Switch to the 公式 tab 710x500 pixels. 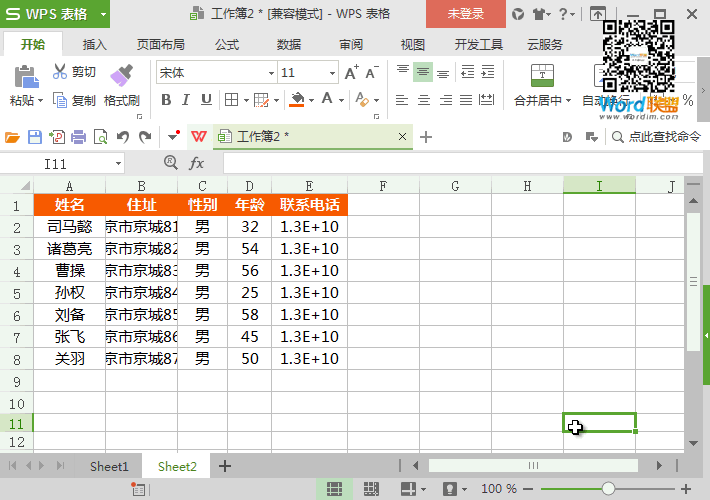(227, 44)
